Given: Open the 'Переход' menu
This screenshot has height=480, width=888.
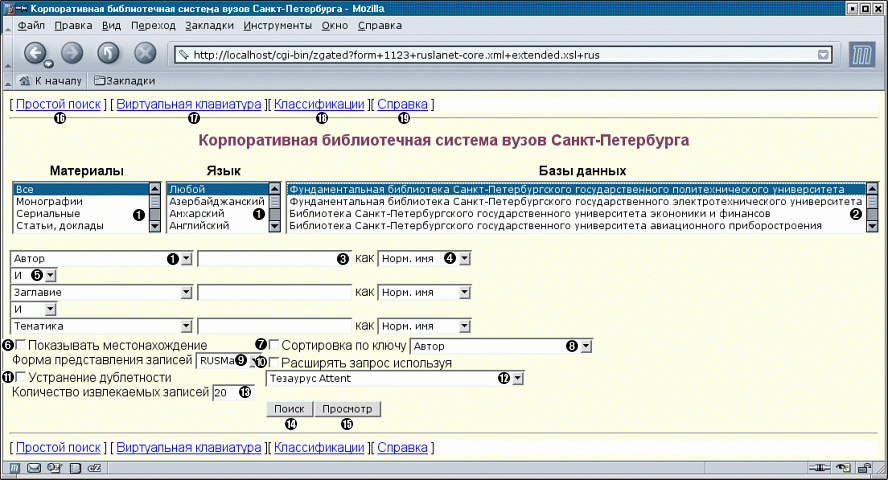Looking at the screenshot, I should (153, 25).
